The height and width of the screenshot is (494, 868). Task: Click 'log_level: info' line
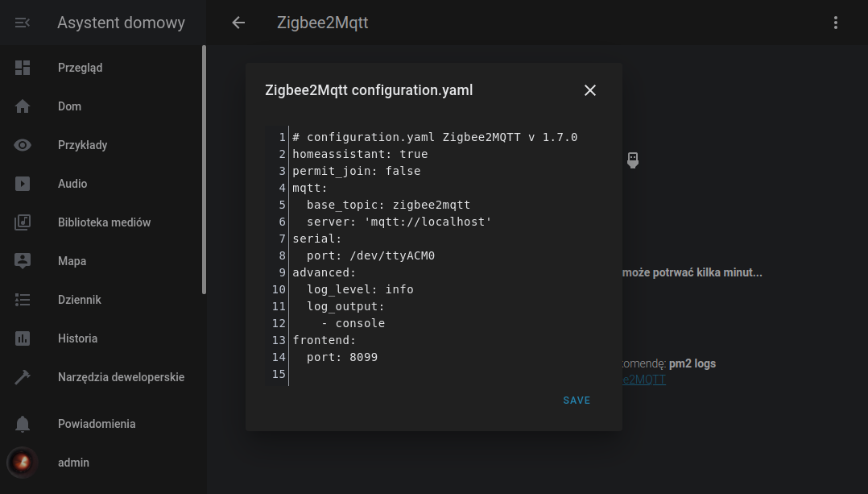tap(361, 289)
